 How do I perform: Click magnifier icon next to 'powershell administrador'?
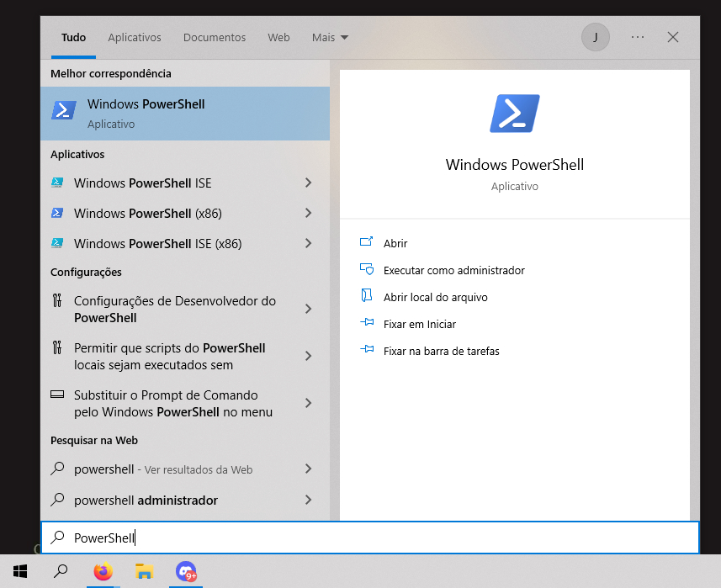click(57, 500)
